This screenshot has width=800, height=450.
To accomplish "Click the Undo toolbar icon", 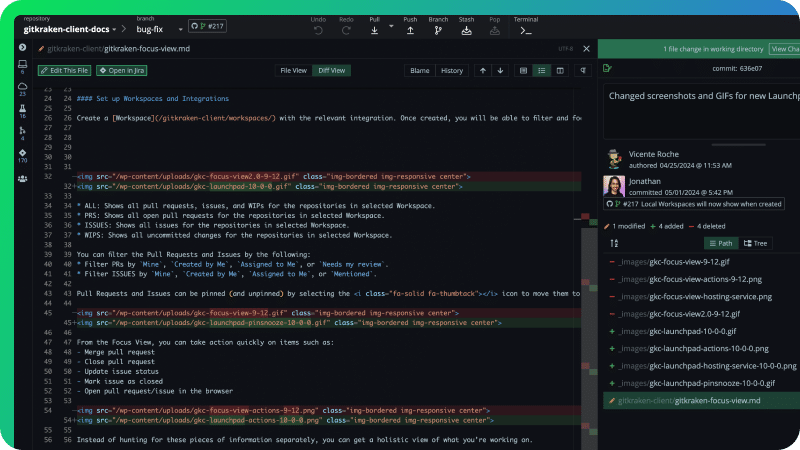I will click(318, 31).
